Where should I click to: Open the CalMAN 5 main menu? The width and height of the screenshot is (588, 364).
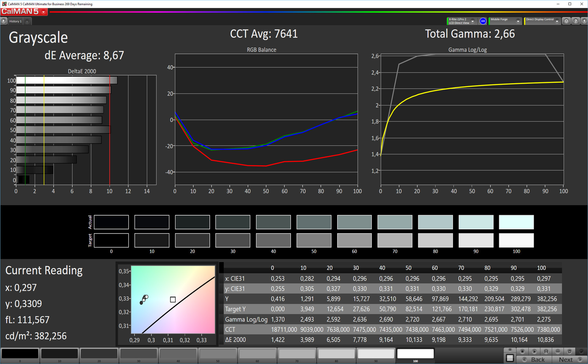tap(44, 12)
